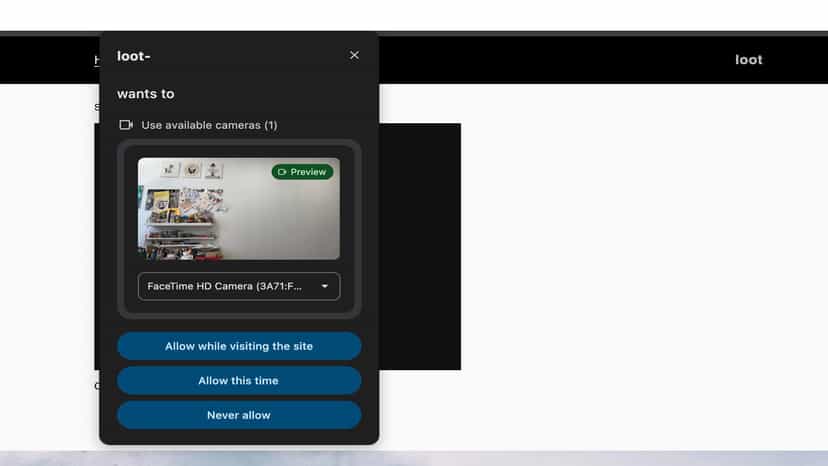Screen dimensions: 828x466
Task: Click the camera icon beside available cameras
Action: pyautogui.click(x=126, y=125)
